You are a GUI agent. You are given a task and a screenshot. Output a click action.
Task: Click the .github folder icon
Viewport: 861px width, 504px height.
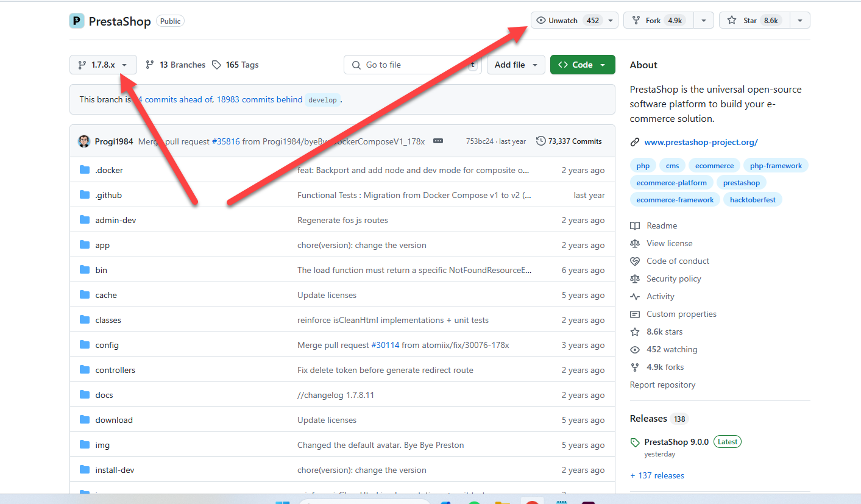point(85,195)
